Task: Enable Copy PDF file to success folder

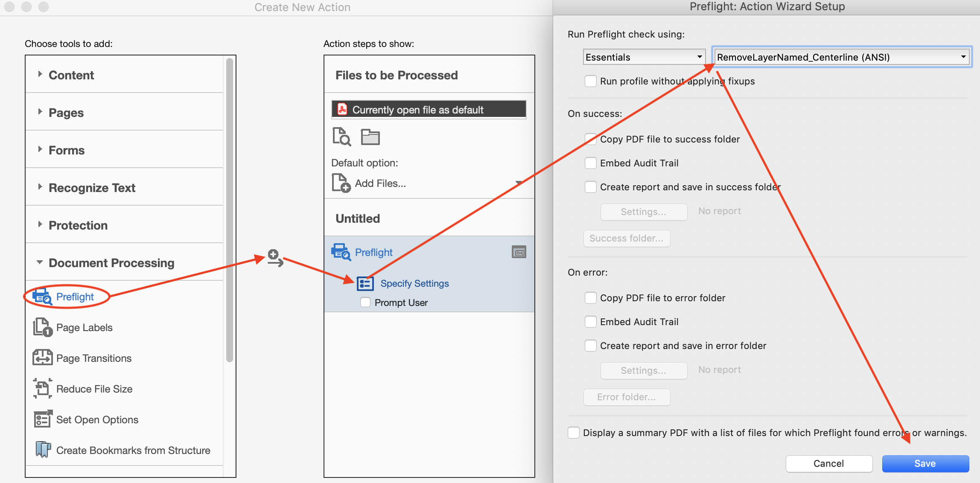Action: tap(590, 139)
